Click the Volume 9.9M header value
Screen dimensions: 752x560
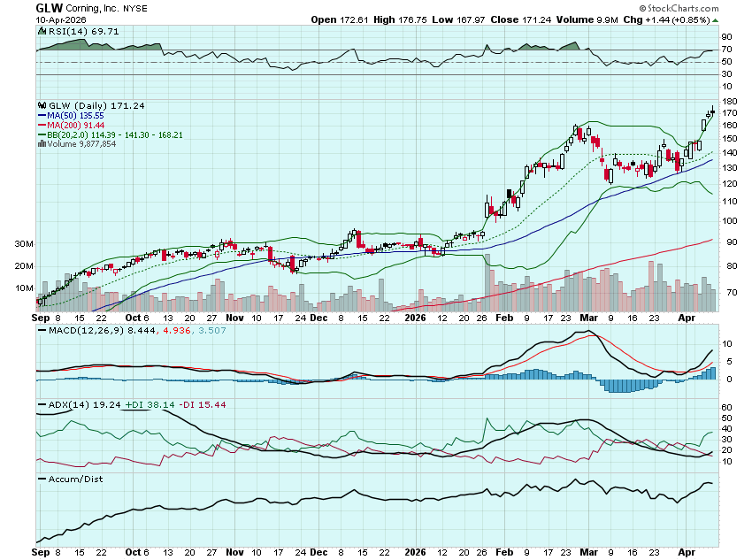click(587, 20)
